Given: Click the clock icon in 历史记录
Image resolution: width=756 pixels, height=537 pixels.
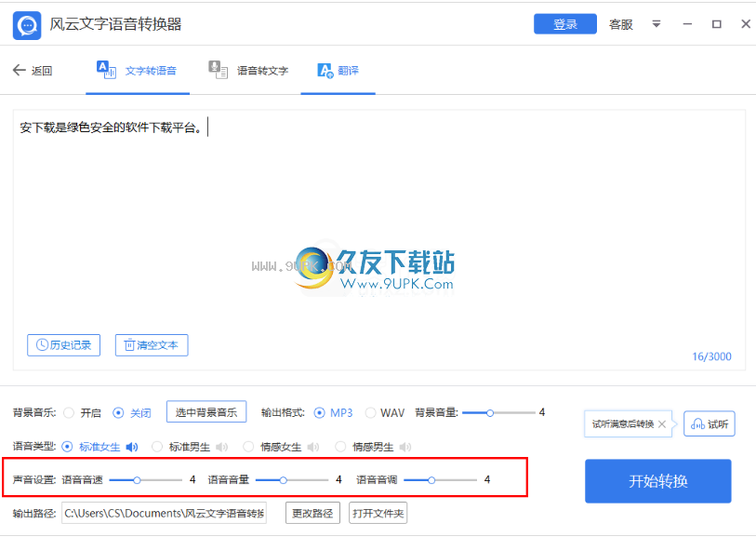Looking at the screenshot, I should tap(43, 344).
